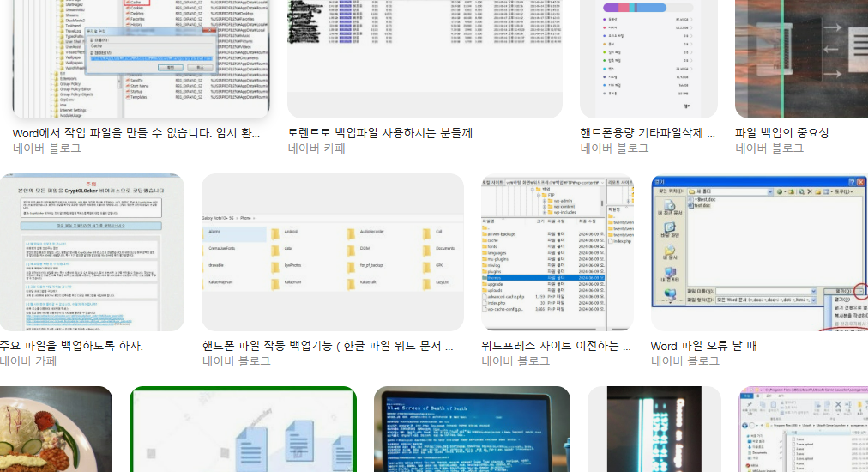Viewport: 868px width, 472px height.
Task: Open the WordPress FTP file list thumbnail
Action: pyautogui.click(x=558, y=252)
